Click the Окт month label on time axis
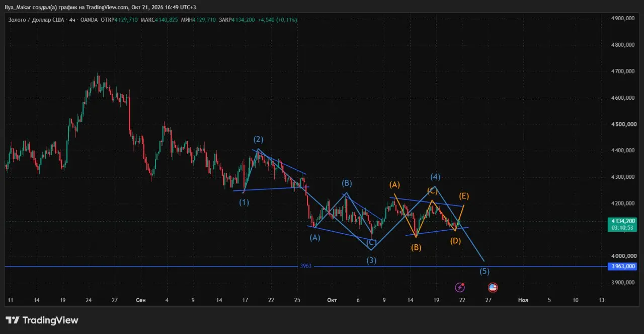Screen dimensions: 644x334 [x=332, y=300]
